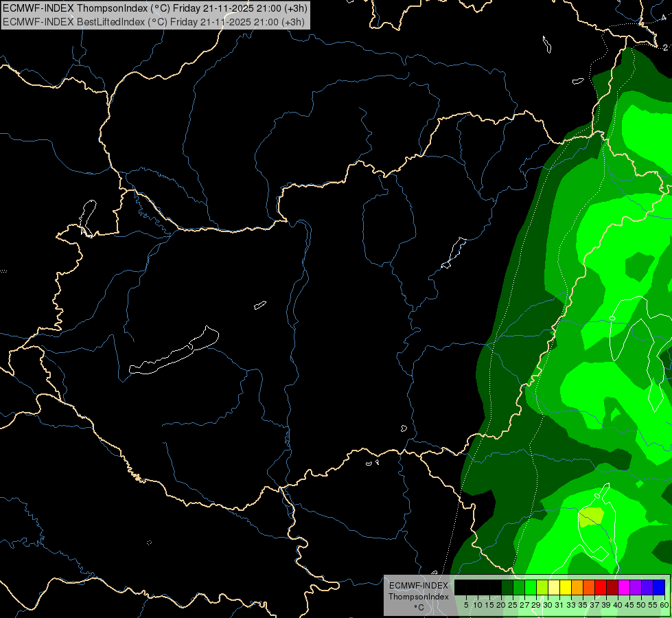Click the contour label 2 at top right
The width and height of the screenshot is (672, 618).
(x=665, y=47)
